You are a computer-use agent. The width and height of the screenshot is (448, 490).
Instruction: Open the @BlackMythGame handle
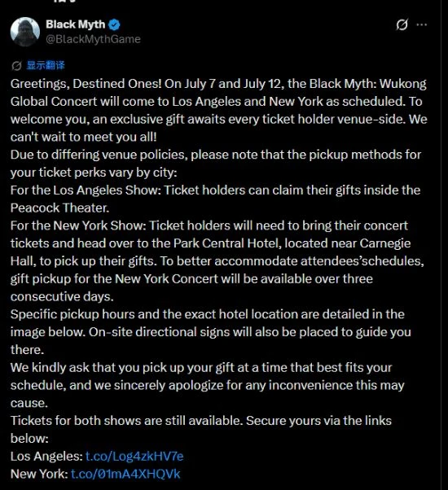(x=93, y=39)
